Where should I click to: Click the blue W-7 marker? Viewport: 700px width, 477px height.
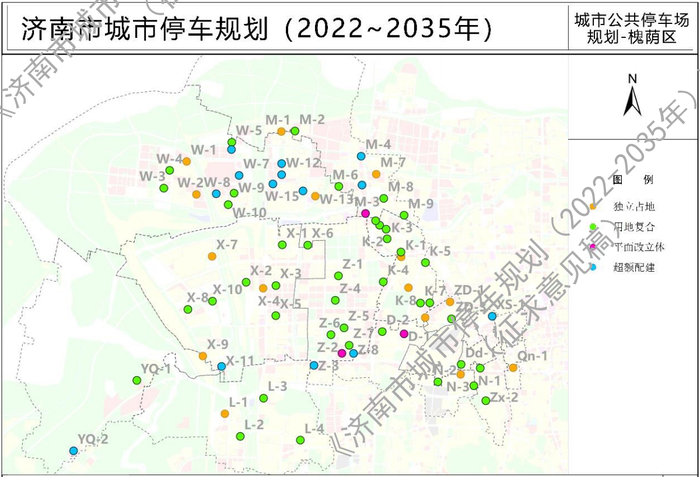point(239,176)
